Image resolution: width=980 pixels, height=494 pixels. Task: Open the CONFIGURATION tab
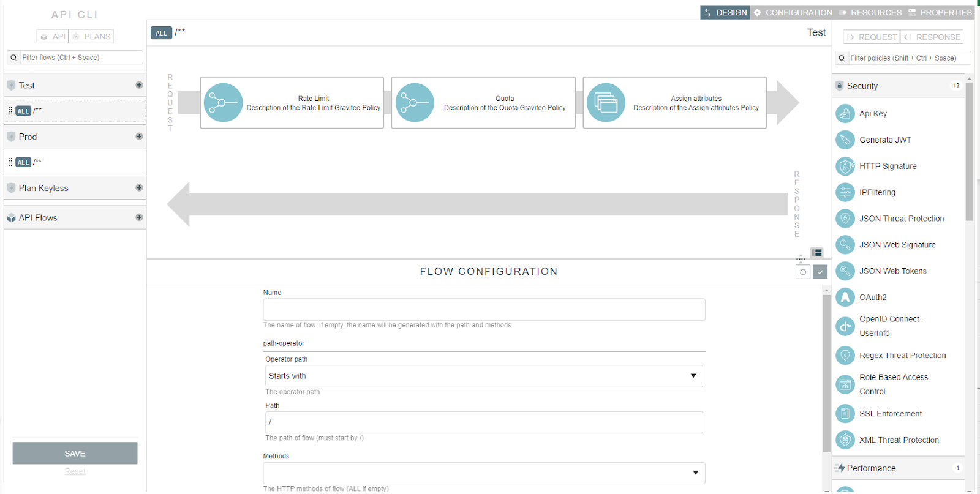pyautogui.click(x=793, y=12)
